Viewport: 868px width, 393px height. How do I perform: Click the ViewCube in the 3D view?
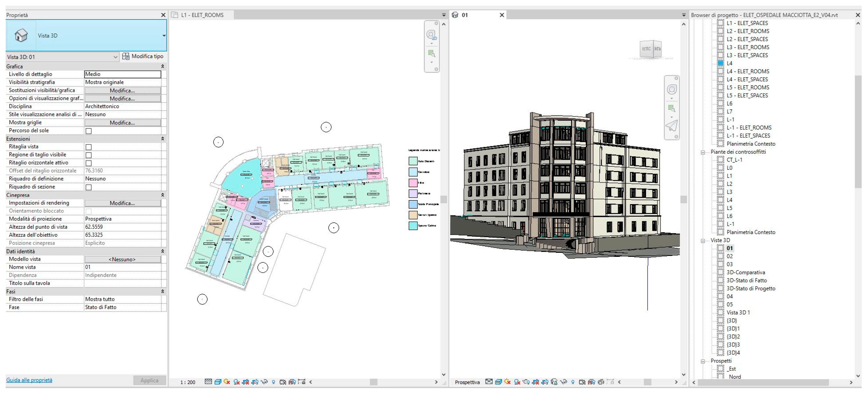pyautogui.click(x=651, y=49)
